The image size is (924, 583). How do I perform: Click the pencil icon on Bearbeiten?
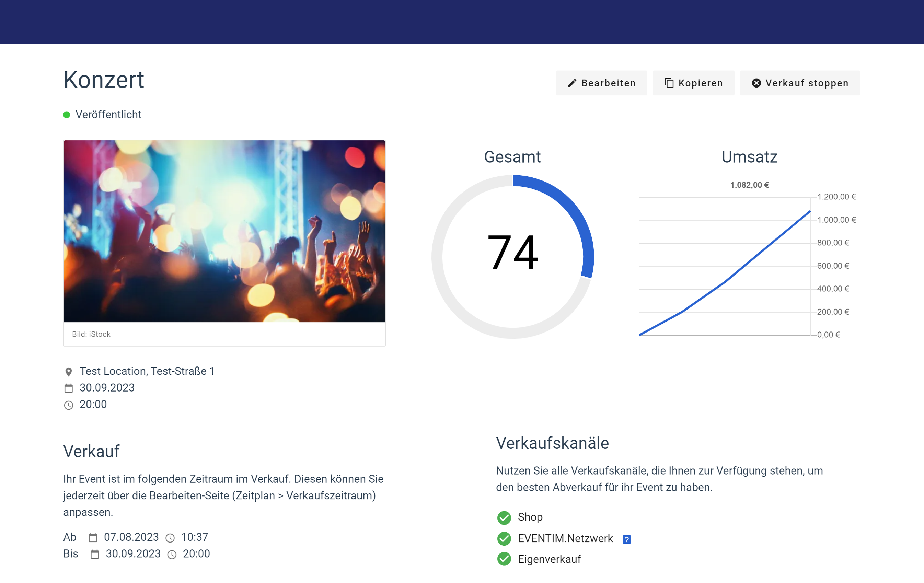pos(572,83)
